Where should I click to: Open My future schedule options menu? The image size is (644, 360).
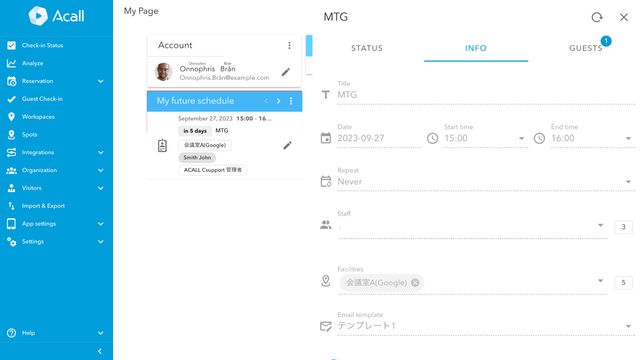point(291,101)
